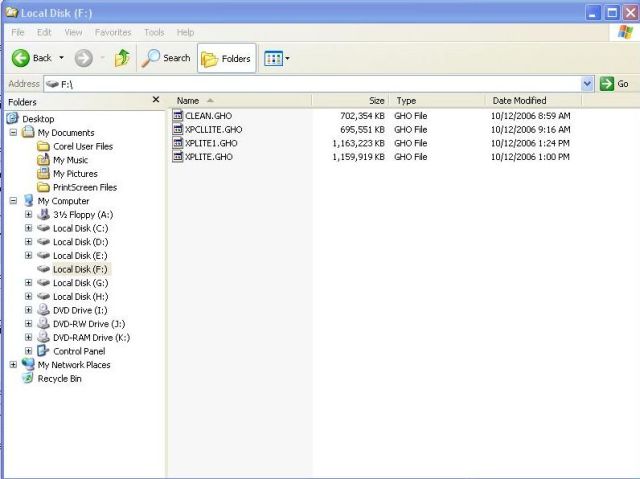Open the Back history dropdown arrow
The width and height of the screenshot is (640, 479).
point(61,58)
